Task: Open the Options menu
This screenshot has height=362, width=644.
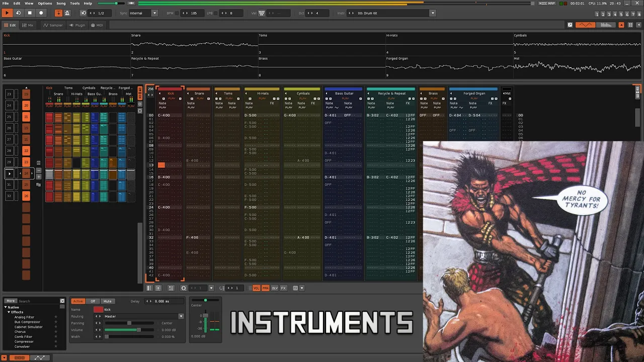Action: pos(45,4)
